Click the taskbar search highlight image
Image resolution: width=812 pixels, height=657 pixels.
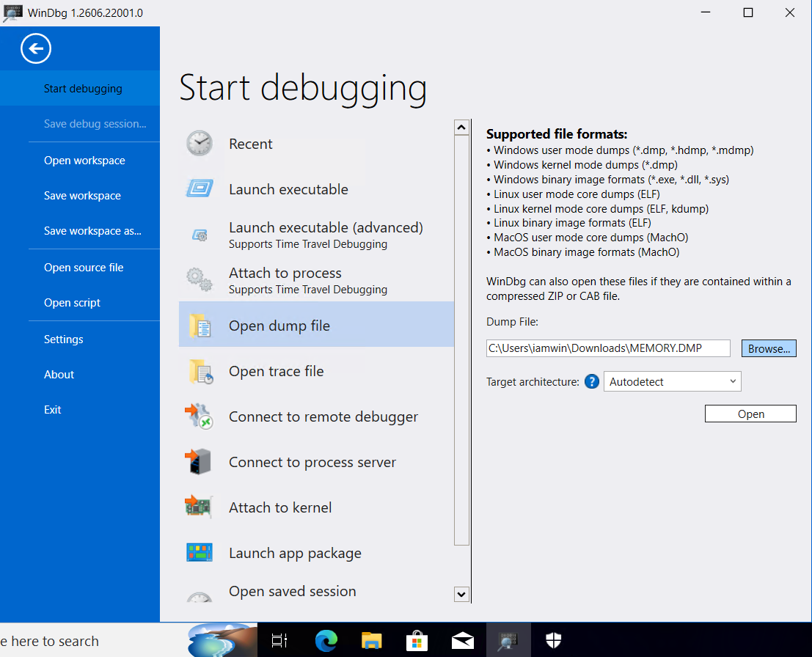[222, 640]
